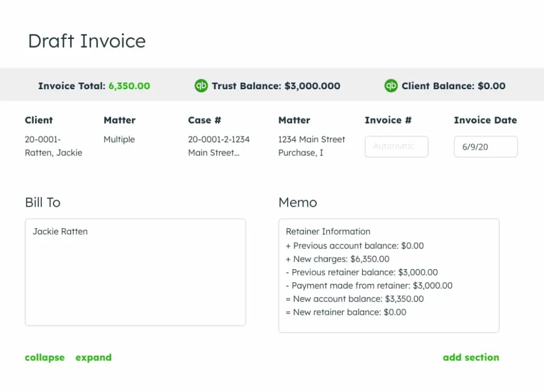Screen dimensions: 544x392
Task: Click the Matter value showing Multiple
Action: 119,139
